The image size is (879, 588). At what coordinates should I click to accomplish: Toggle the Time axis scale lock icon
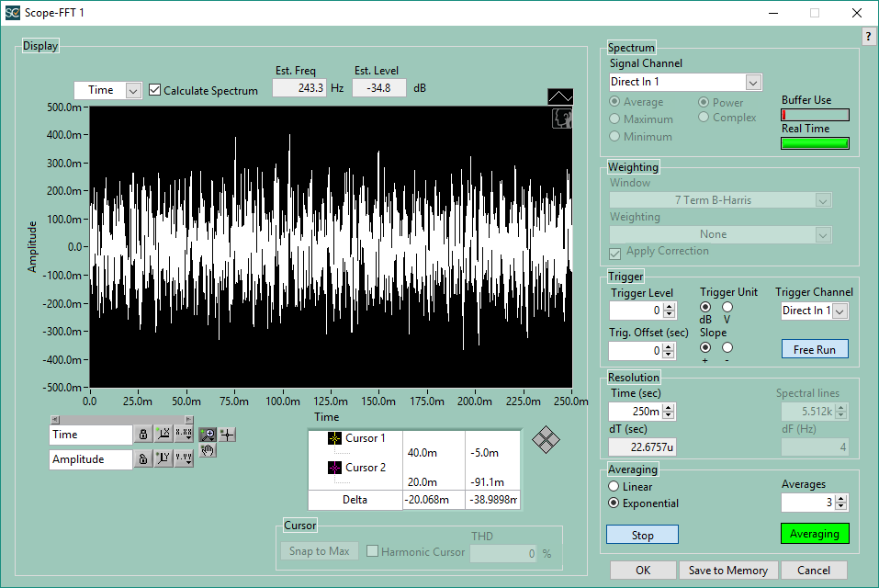coord(143,435)
